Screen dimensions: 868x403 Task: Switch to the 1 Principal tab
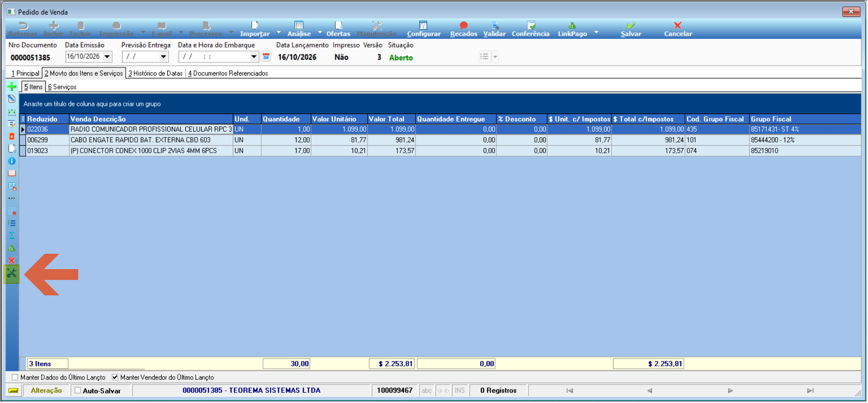click(25, 73)
